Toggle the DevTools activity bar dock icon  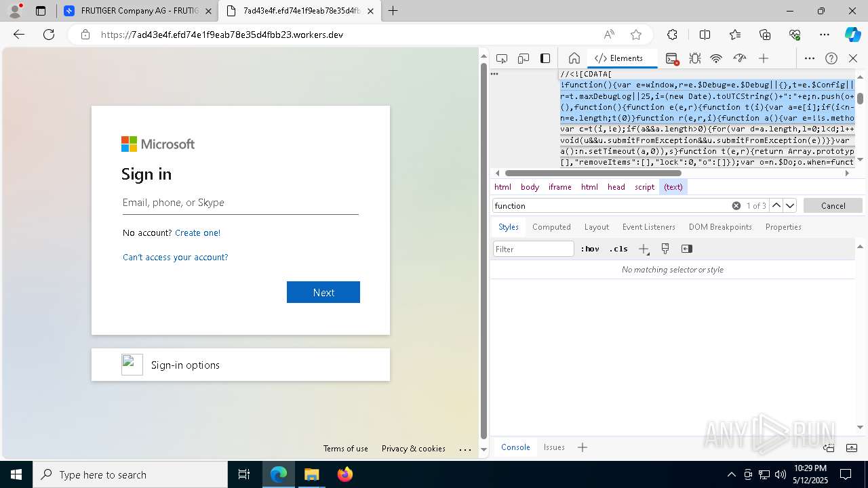tap(545, 58)
